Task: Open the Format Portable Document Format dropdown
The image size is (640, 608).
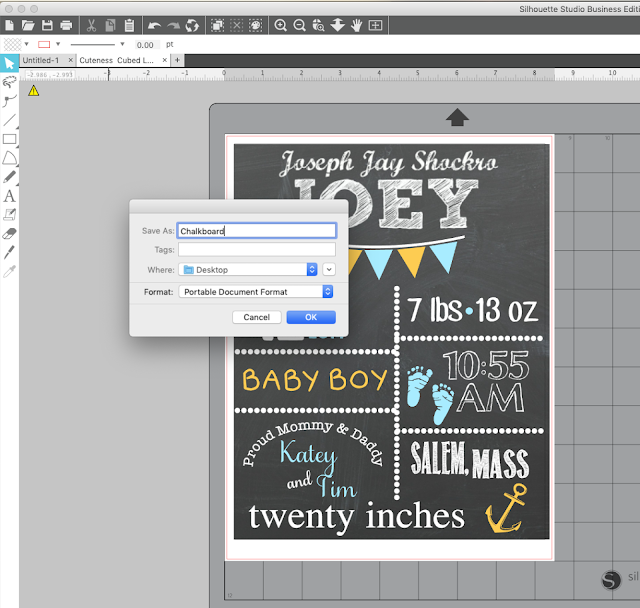Action: coord(256,291)
